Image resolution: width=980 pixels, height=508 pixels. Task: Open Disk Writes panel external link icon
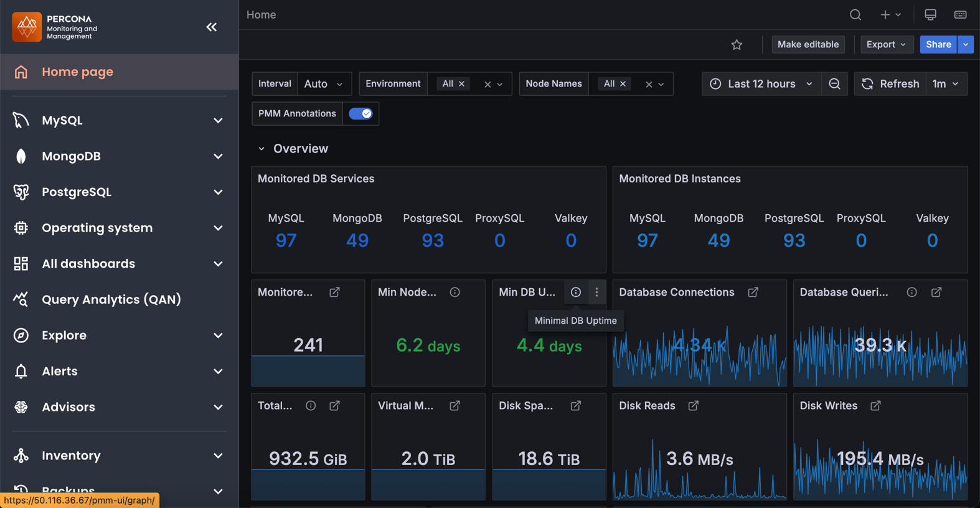(875, 406)
